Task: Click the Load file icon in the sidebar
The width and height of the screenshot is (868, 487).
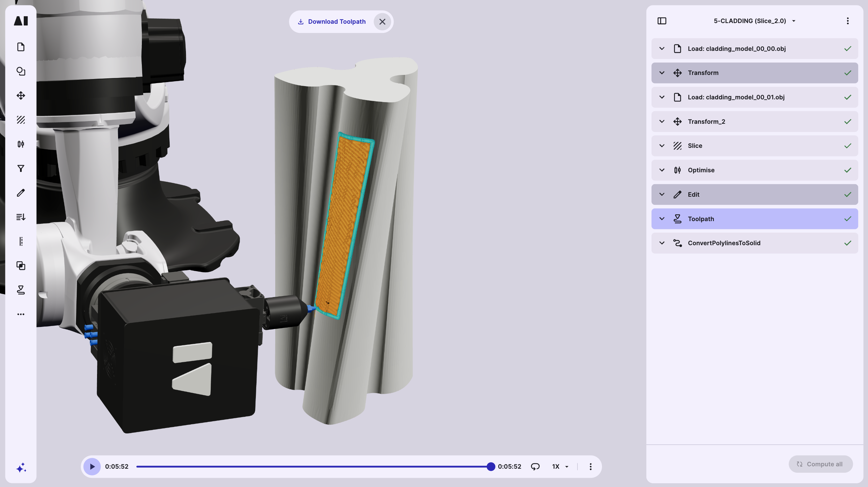Action: (x=21, y=47)
